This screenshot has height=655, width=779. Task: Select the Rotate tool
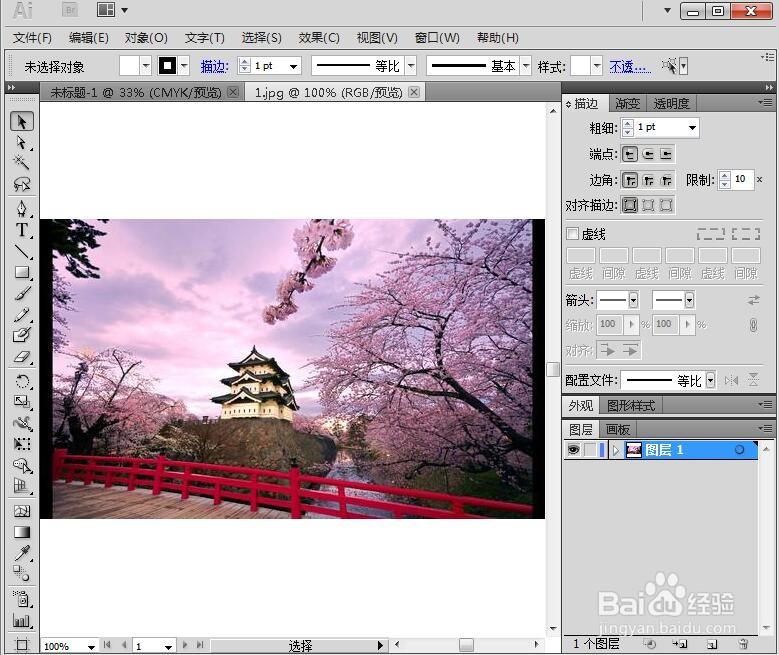(22, 382)
